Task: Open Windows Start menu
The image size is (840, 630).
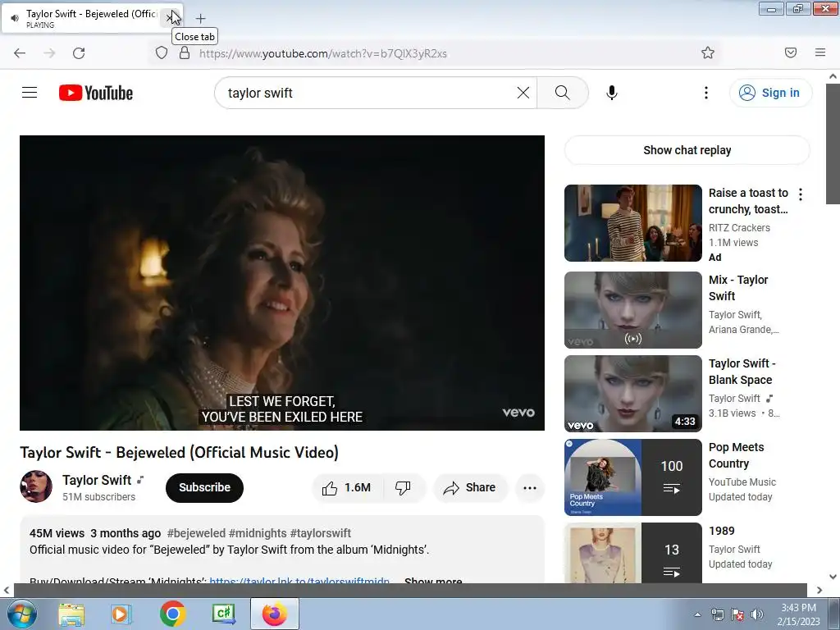Action: click(x=21, y=614)
